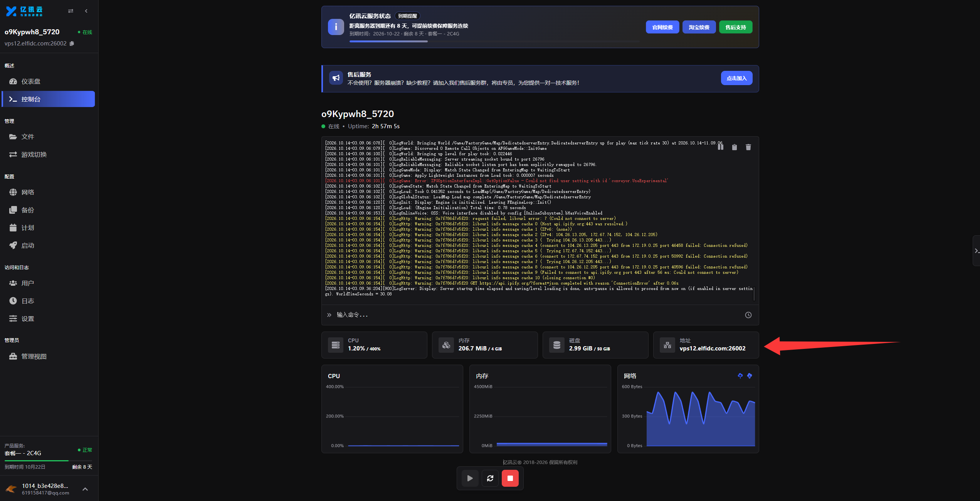Viewport: 980px width, 501px height.
Task: Open 仪表盘 dashboard in the sidebar
Action: 48,81
